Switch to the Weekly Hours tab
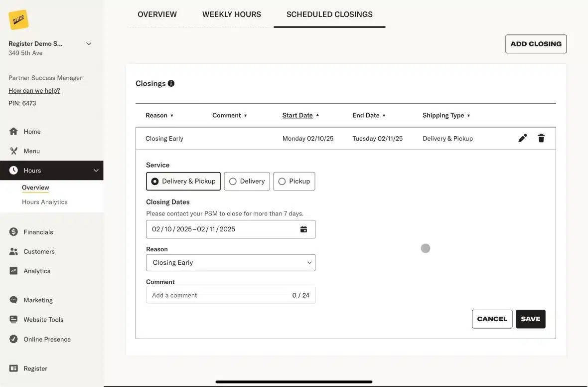588x387 pixels. click(x=231, y=14)
